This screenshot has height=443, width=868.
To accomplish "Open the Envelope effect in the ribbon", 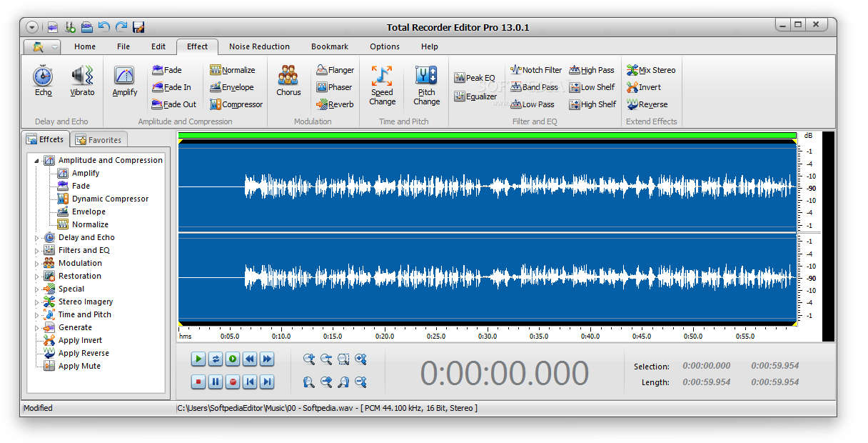I will (231, 87).
